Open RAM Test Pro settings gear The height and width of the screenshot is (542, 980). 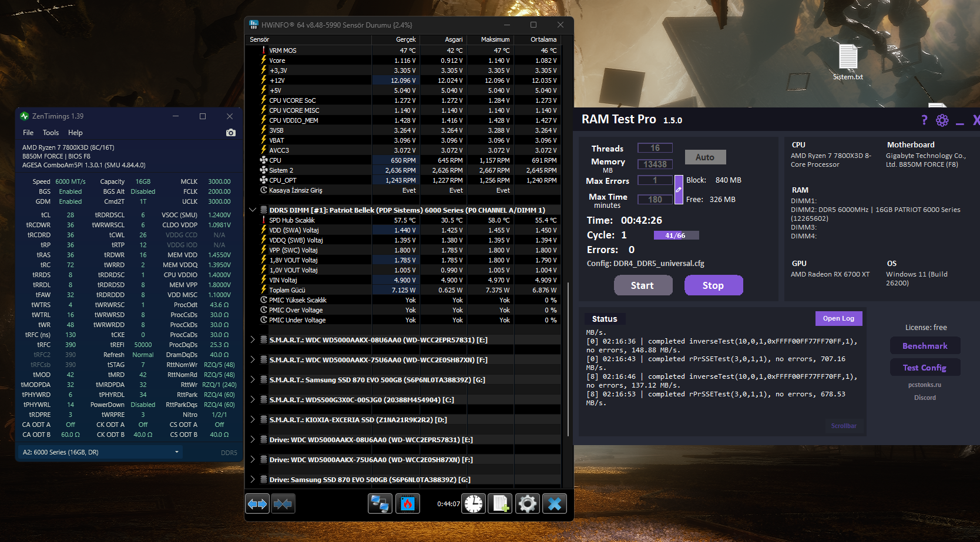coord(942,120)
